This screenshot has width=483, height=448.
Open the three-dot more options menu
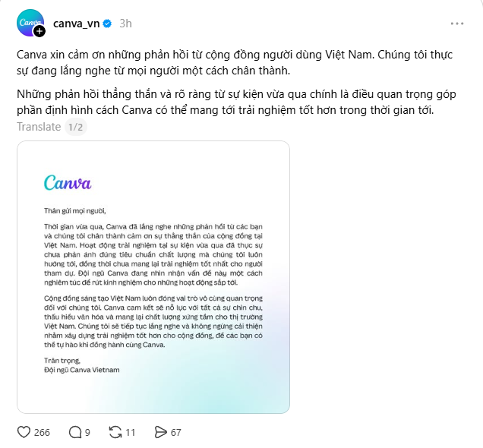click(x=456, y=24)
